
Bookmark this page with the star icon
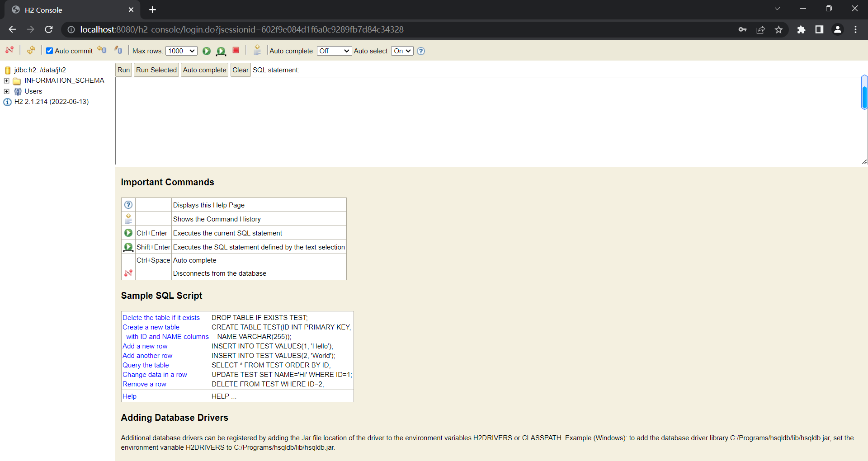[778, 29]
